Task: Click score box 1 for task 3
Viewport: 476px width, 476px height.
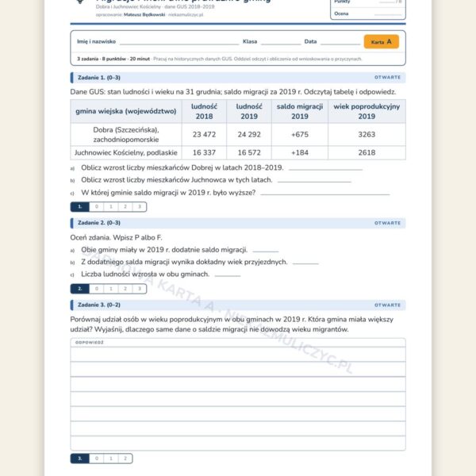Action: 111,459
